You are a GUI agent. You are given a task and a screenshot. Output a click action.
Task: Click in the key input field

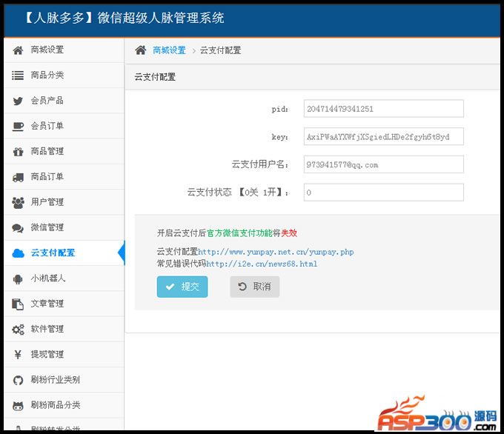coord(383,137)
